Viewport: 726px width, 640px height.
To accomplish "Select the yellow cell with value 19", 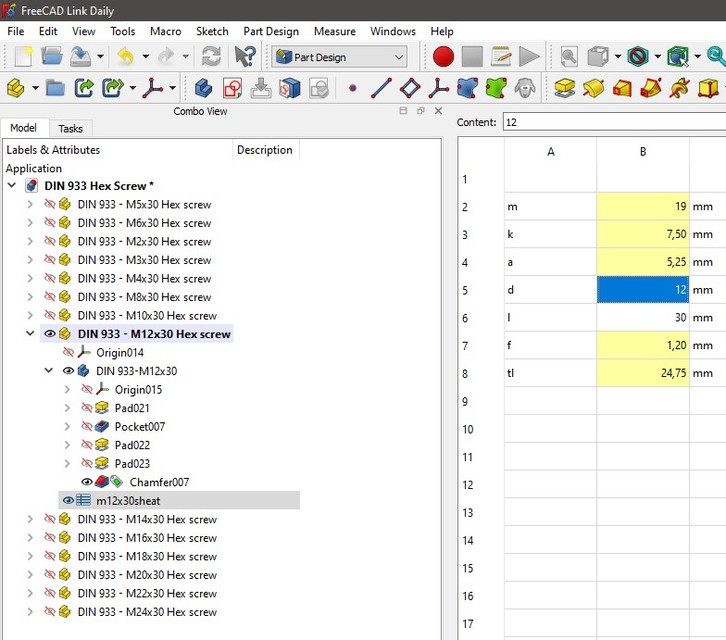I will coord(643,207).
